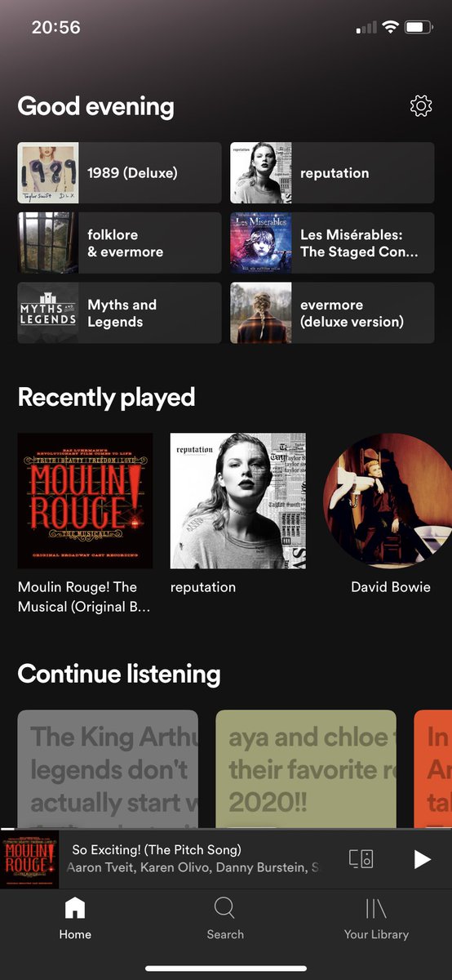Tap the David Bowie label
Screen dimensions: 452x980
coord(391,587)
